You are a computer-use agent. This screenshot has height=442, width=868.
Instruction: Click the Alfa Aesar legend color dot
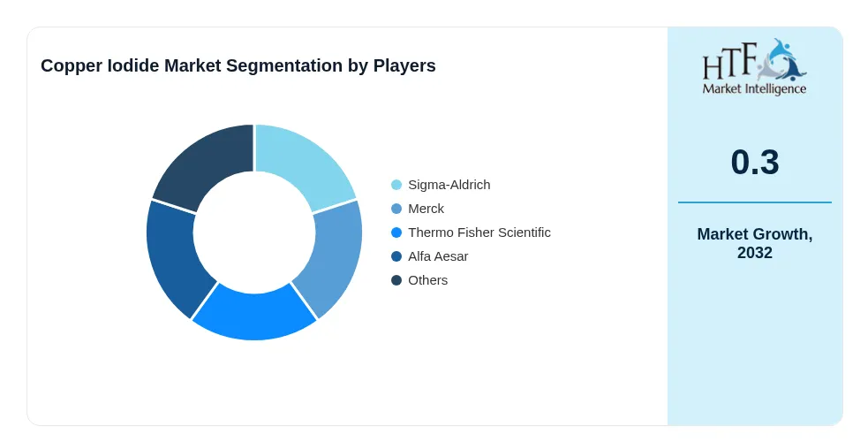point(396,256)
